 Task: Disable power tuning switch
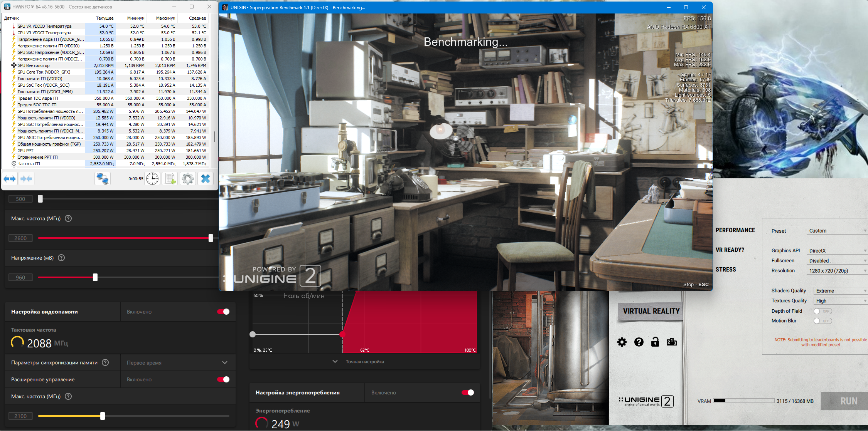click(467, 392)
